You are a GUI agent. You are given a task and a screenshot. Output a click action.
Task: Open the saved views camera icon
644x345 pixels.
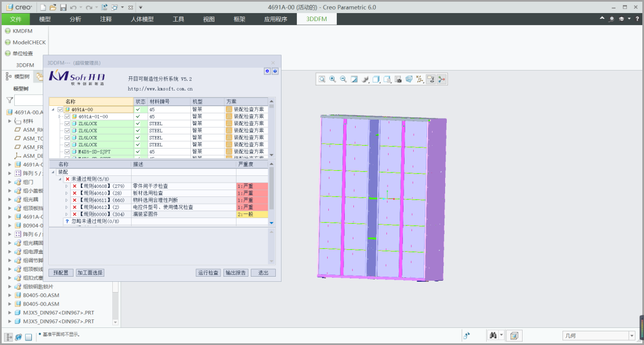(398, 79)
